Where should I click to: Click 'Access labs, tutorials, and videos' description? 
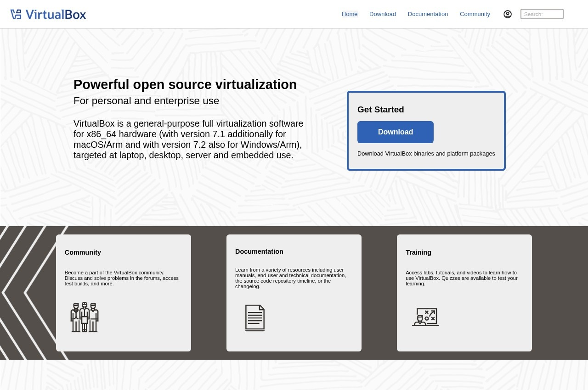point(462,278)
